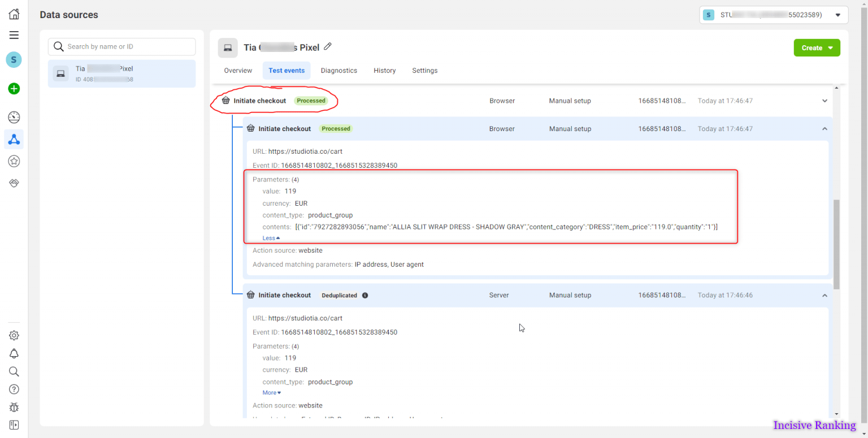
Task: Click the Deduplicated status badge
Action: click(339, 295)
